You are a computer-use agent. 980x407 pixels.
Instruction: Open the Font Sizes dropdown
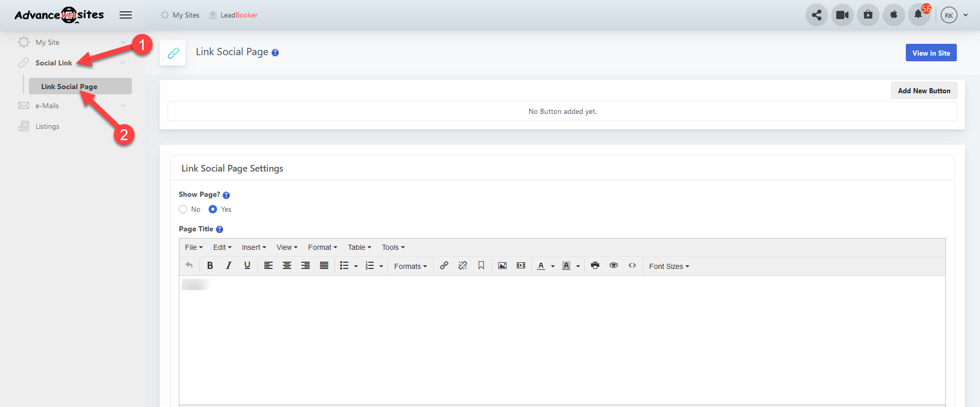pos(668,266)
